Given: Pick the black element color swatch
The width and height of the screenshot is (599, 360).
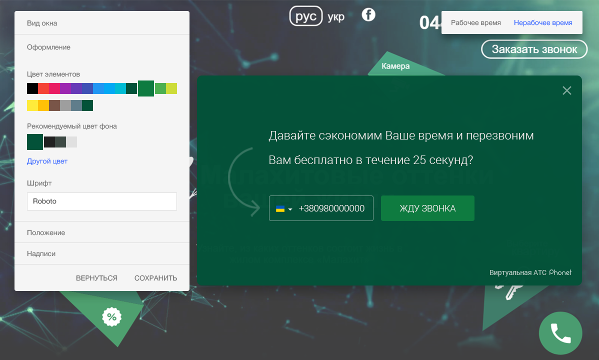Looking at the screenshot, I should pos(32,88).
